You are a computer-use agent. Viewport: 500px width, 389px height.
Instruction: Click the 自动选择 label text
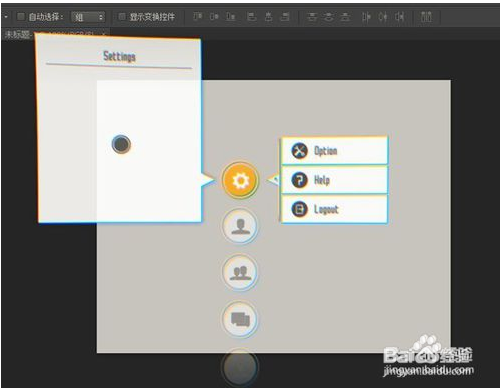[x=46, y=17]
